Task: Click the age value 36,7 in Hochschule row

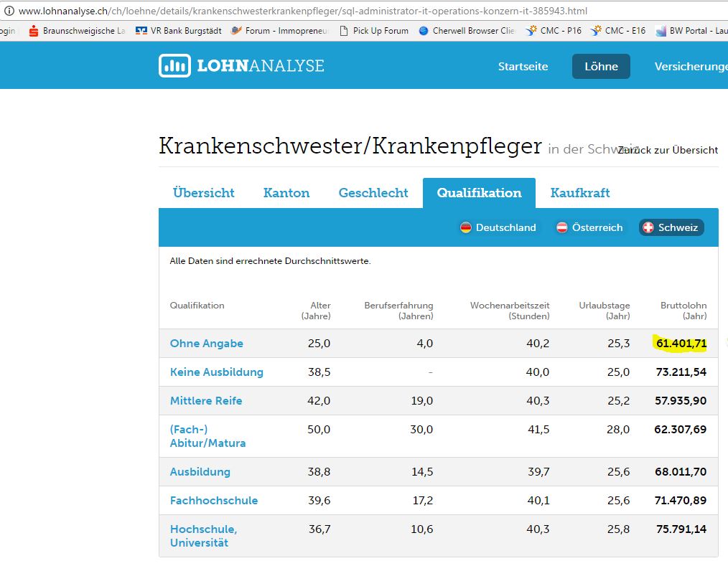Action: tap(319, 529)
